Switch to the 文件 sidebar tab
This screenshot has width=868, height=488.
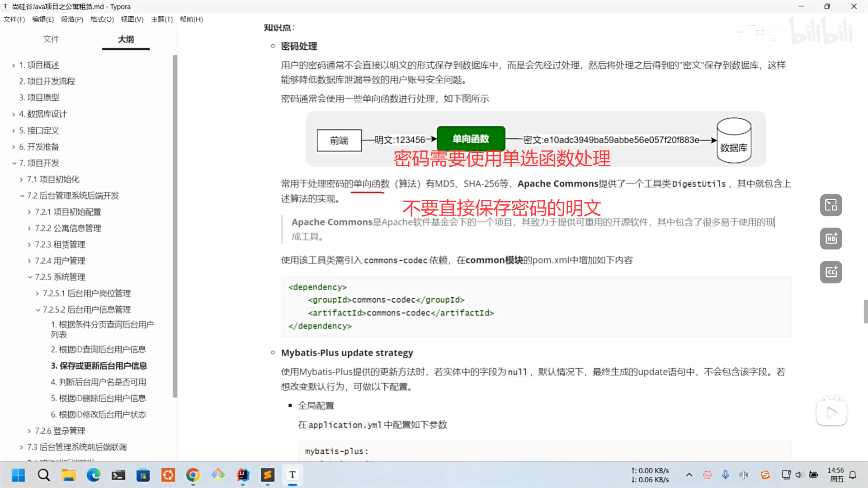(x=51, y=39)
